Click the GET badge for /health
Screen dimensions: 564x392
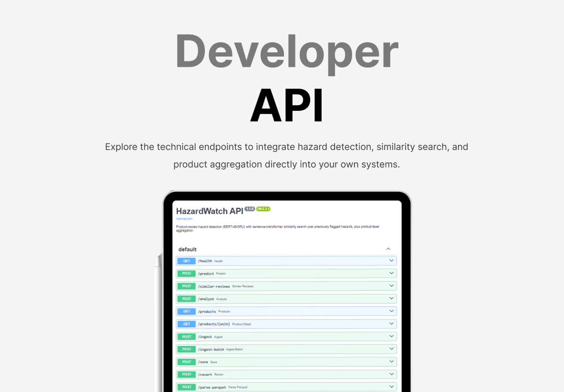point(187,261)
